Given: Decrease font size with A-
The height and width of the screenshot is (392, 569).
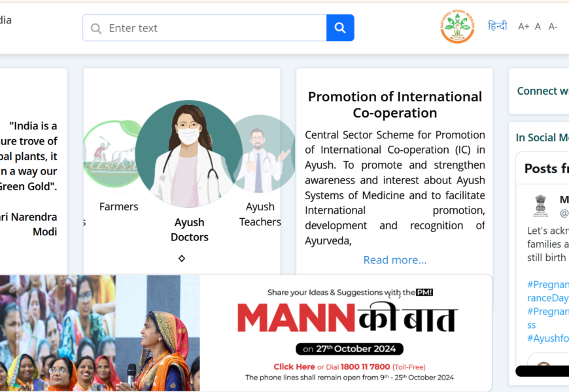Looking at the screenshot, I should (553, 27).
